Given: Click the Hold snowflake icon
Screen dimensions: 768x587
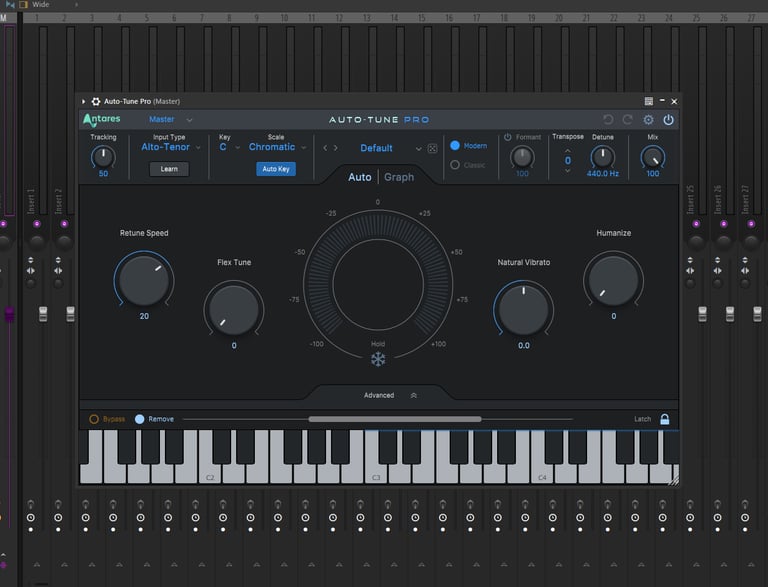Looking at the screenshot, I should tap(378, 359).
